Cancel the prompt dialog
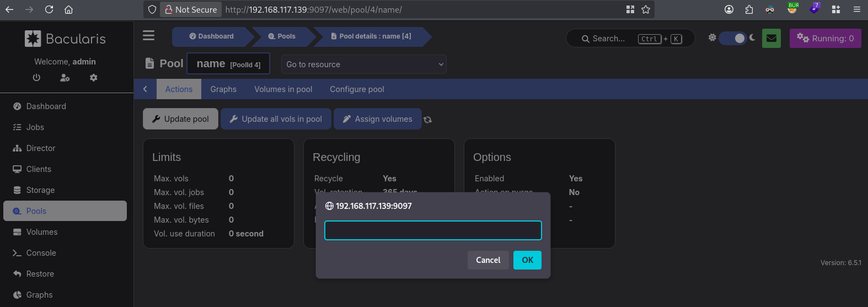The width and height of the screenshot is (868, 307). click(x=488, y=260)
